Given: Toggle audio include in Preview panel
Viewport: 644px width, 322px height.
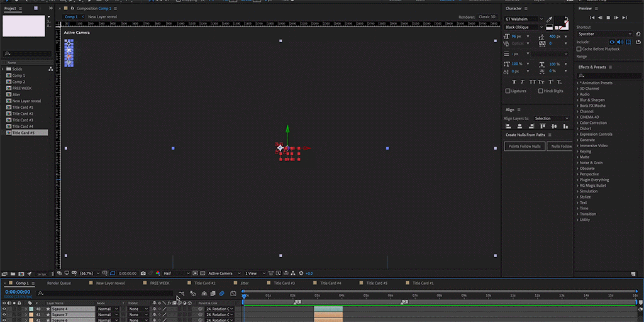Looking at the screenshot, I should (620, 42).
